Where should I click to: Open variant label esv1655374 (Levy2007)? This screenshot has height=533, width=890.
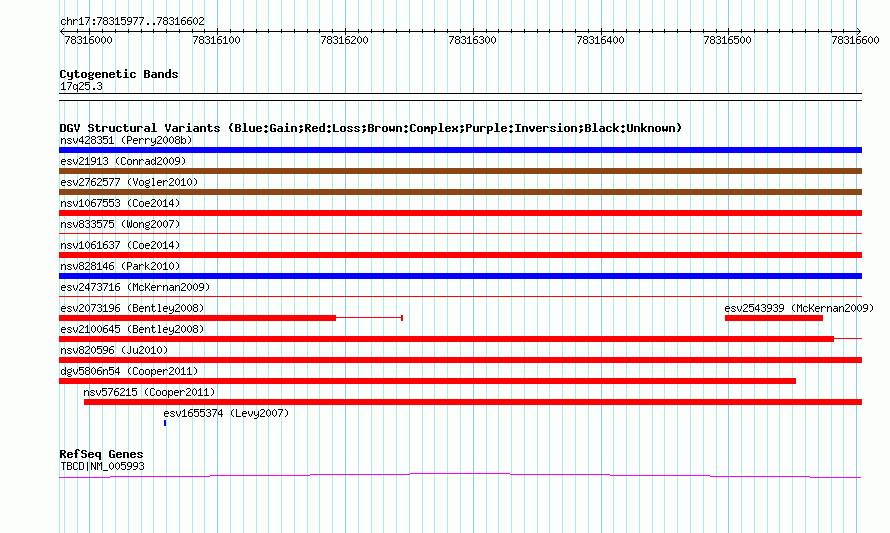click(x=226, y=413)
